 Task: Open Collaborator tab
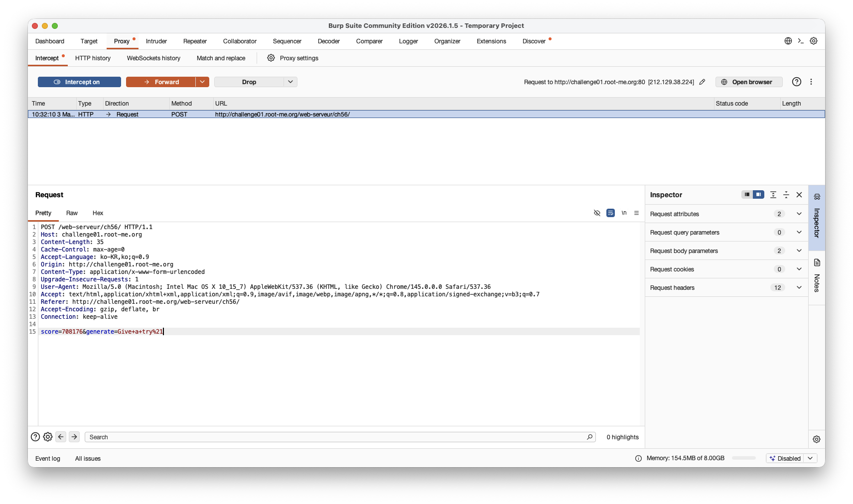point(240,41)
